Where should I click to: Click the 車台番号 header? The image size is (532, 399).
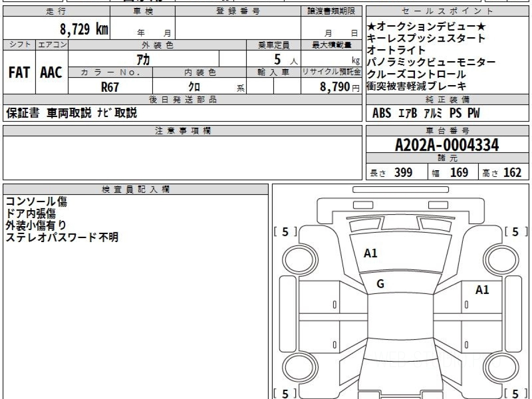[x=448, y=130]
